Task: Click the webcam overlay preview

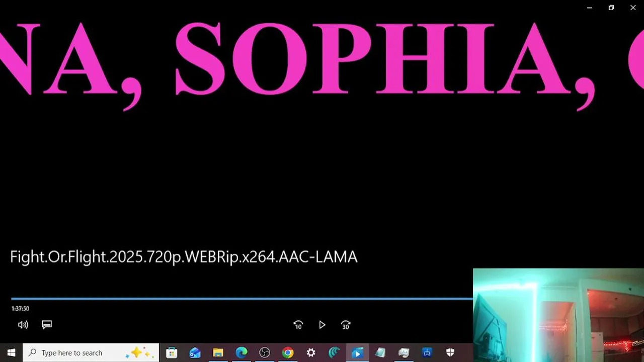Action: 558,315
